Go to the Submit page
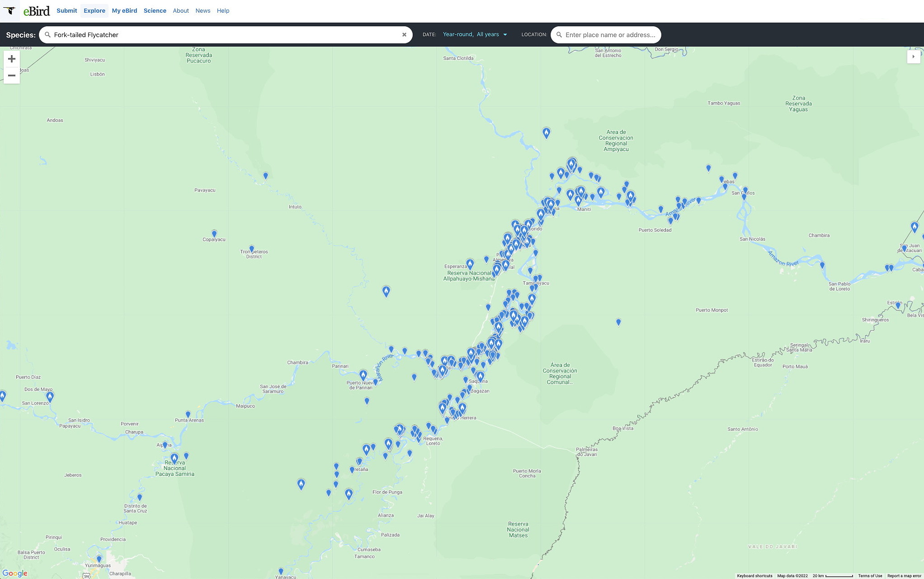This screenshot has width=924, height=579. pyautogui.click(x=66, y=11)
